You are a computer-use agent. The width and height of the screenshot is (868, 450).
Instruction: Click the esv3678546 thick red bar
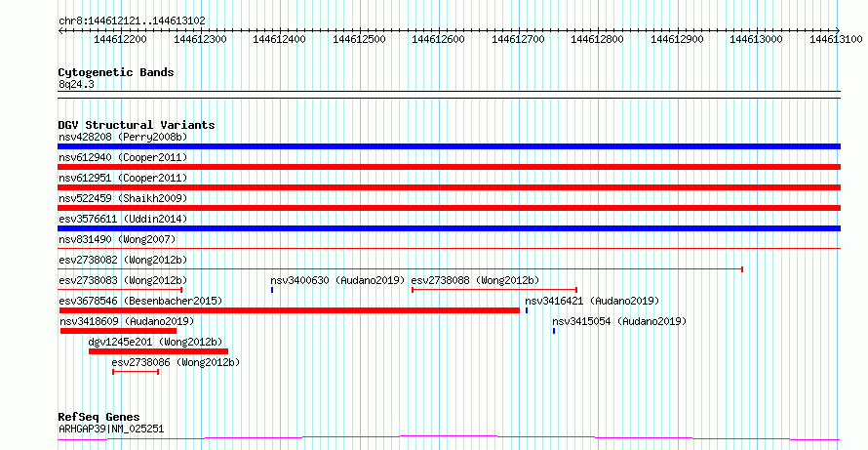[290, 310]
